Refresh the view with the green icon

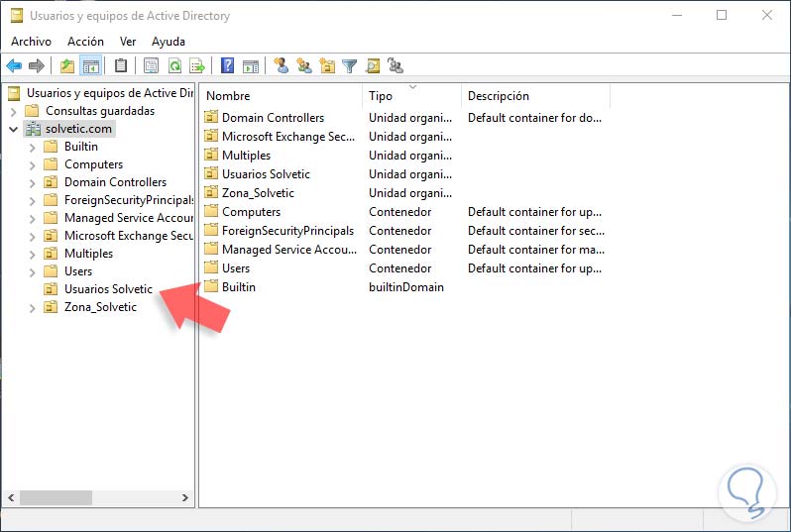click(174, 65)
